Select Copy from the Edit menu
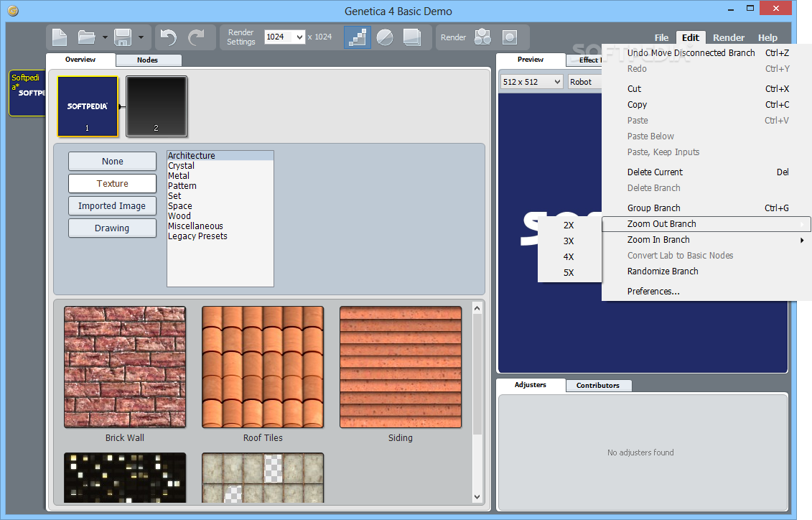 coord(706,105)
